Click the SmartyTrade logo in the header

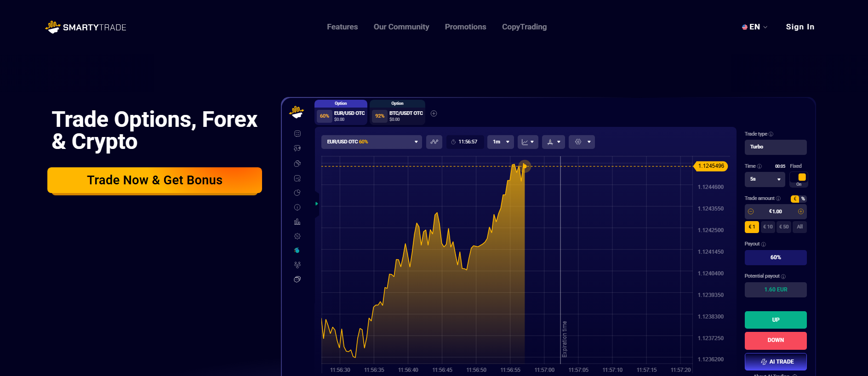86,27
